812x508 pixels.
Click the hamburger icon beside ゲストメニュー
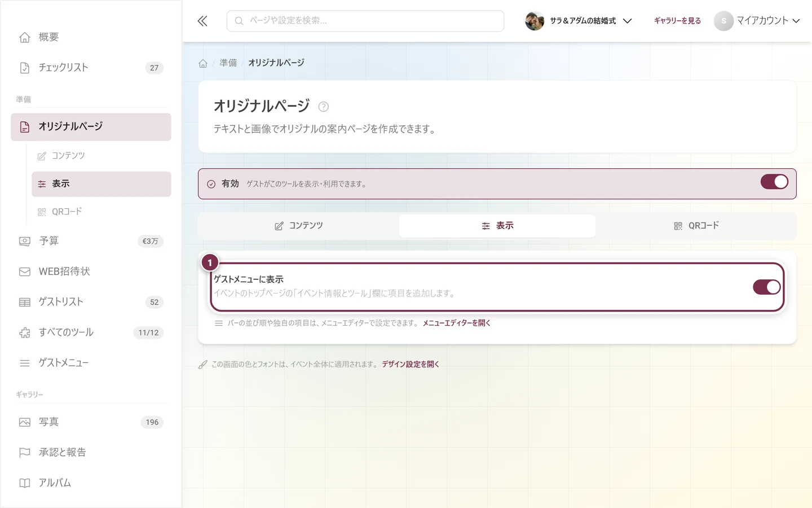[x=25, y=363]
